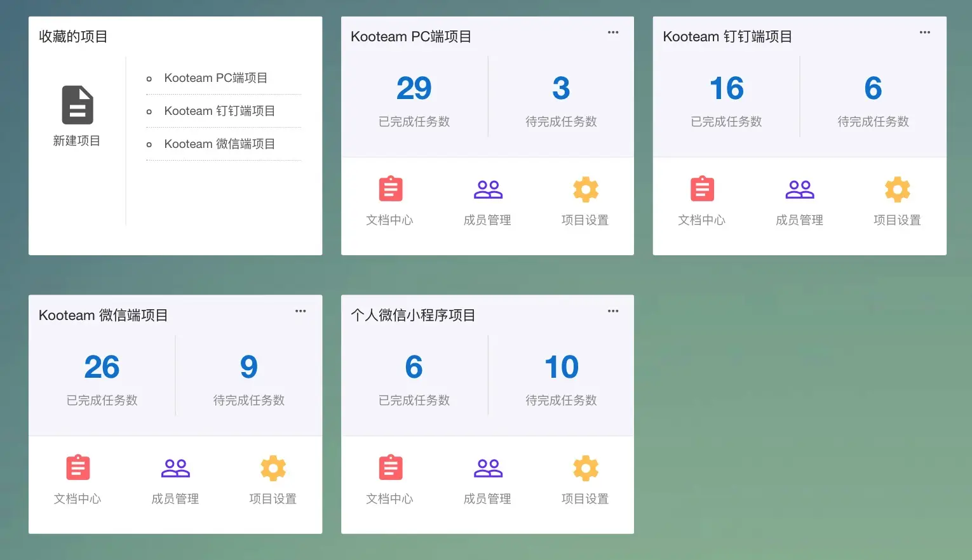The width and height of the screenshot is (972, 560).
Task: Open Kooteam PC端项目 in favorites list
Action: tap(215, 78)
